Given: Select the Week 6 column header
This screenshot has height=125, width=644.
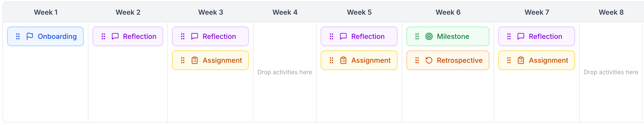Looking at the screenshot, I should (x=448, y=12).
